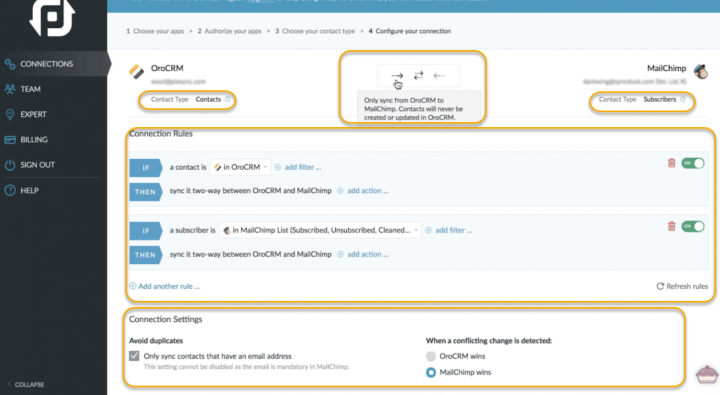Click the Team people icon
The image size is (720, 395).
[x=10, y=89]
